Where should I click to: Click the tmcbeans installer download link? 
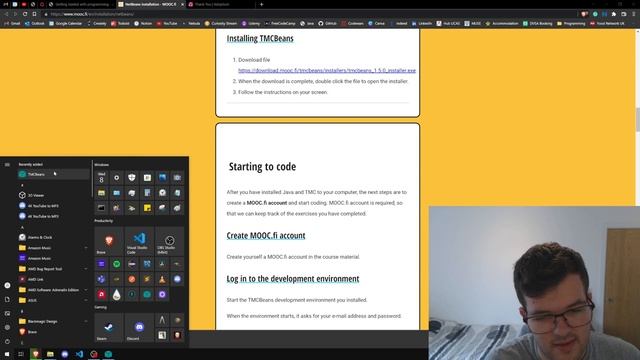coord(327,71)
